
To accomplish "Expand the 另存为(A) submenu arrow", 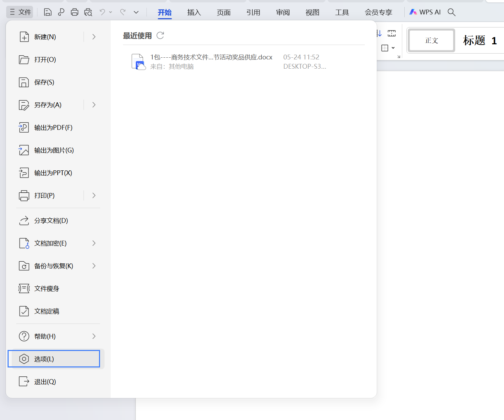I will pos(94,105).
